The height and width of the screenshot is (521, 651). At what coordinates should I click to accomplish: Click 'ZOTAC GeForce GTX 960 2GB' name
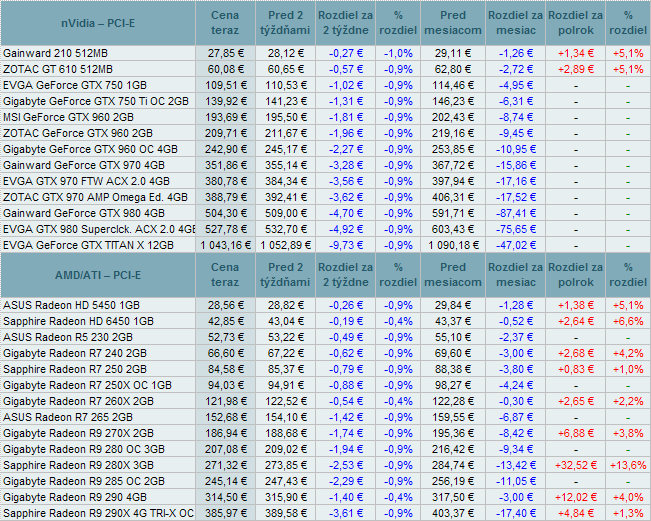coord(78,133)
